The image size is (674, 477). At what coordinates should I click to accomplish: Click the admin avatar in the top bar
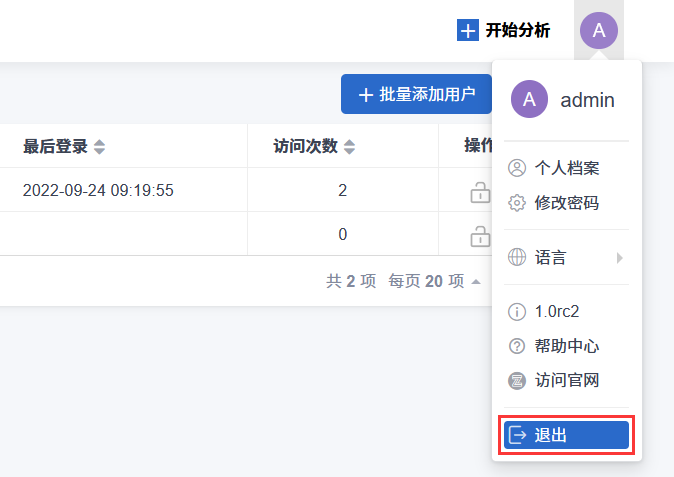pyautogui.click(x=599, y=30)
